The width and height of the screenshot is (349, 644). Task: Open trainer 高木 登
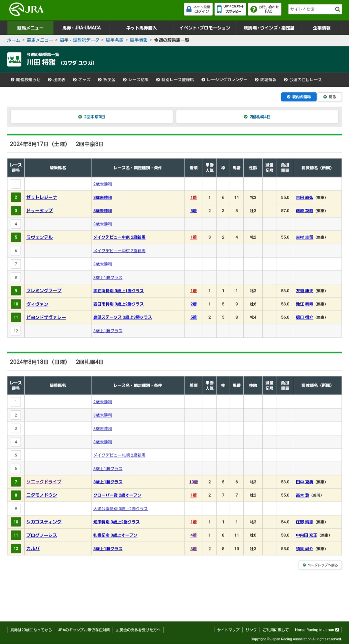click(302, 495)
